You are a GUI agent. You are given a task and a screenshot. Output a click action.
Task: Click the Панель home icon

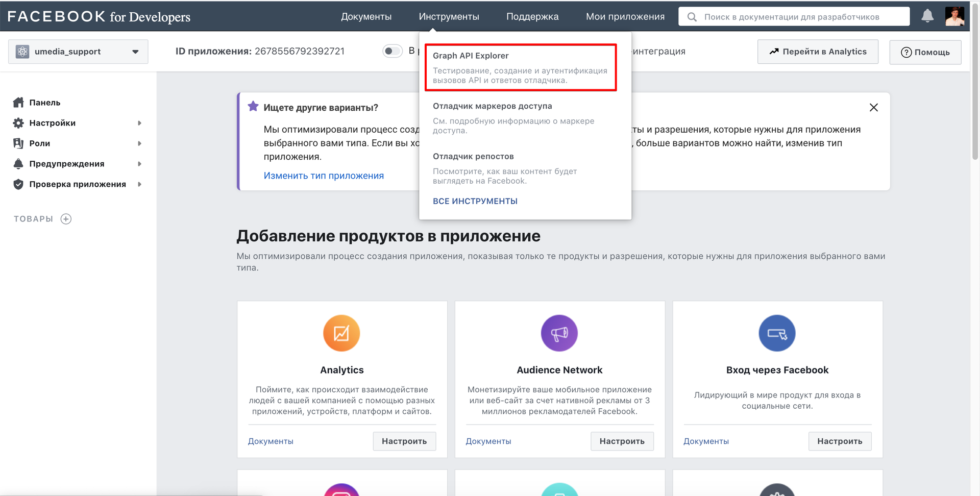point(18,103)
